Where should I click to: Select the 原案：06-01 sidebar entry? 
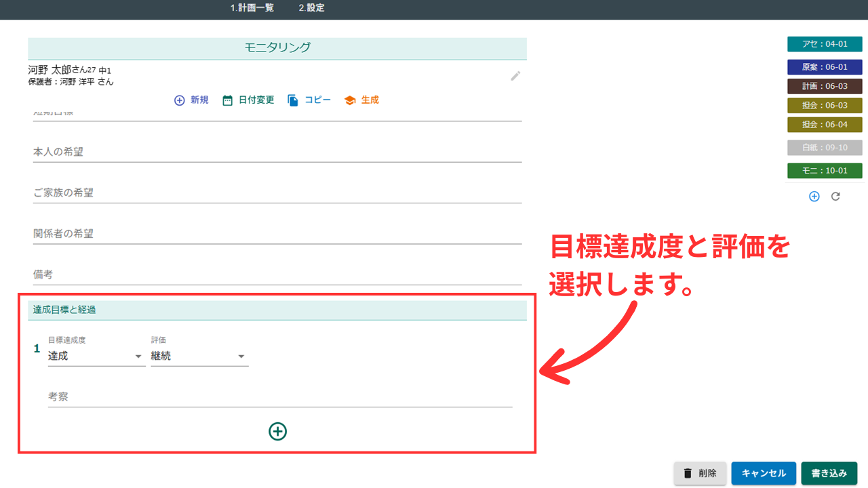point(825,67)
